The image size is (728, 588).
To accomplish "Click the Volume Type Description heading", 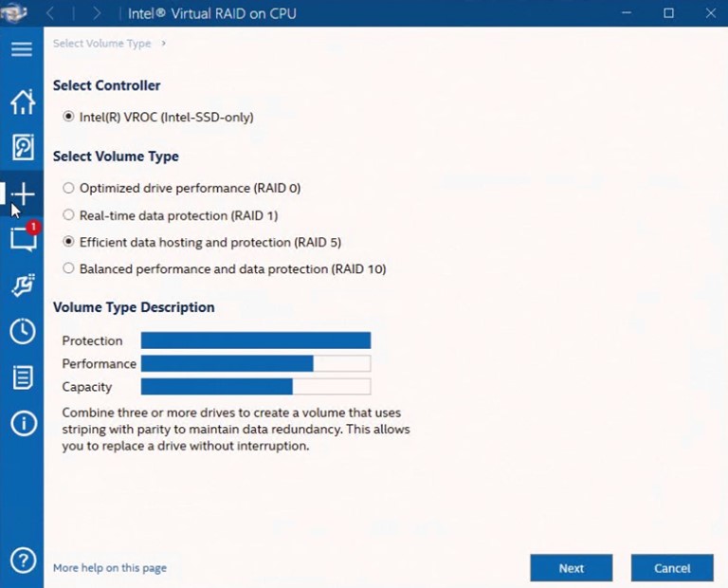I will (x=134, y=307).
